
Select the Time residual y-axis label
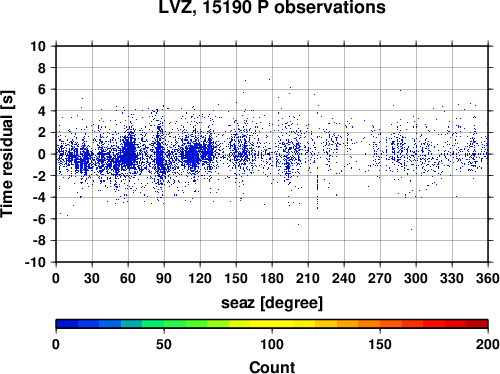click(x=7, y=154)
